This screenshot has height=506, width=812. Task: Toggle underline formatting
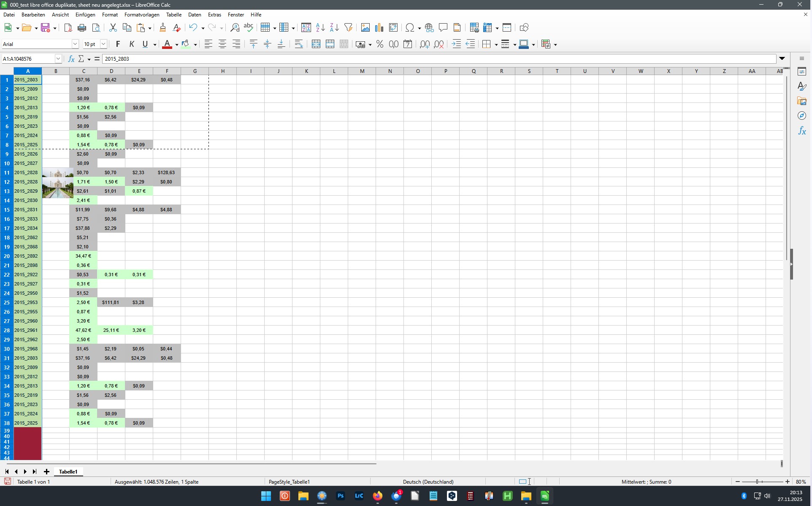(145, 44)
